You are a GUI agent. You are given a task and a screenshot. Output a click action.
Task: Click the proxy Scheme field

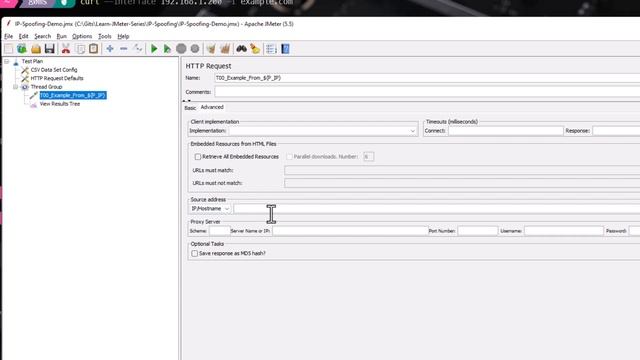(220, 231)
